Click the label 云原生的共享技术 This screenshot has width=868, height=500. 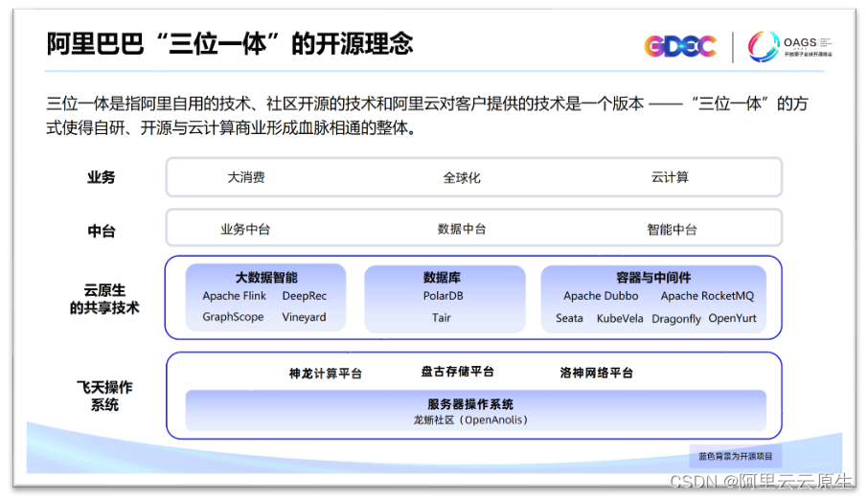pyautogui.click(x=104, y=299)
